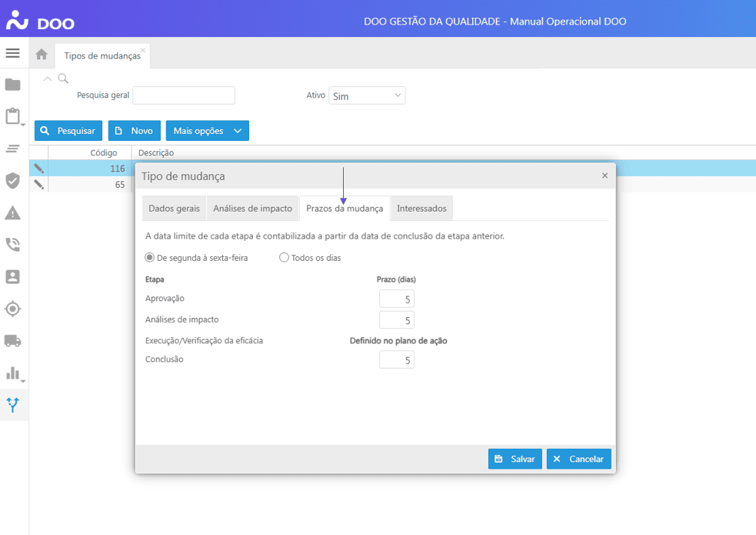Open the 'Mais opções' dropdown
The image size is (756, 535).
tap(207, 131)
